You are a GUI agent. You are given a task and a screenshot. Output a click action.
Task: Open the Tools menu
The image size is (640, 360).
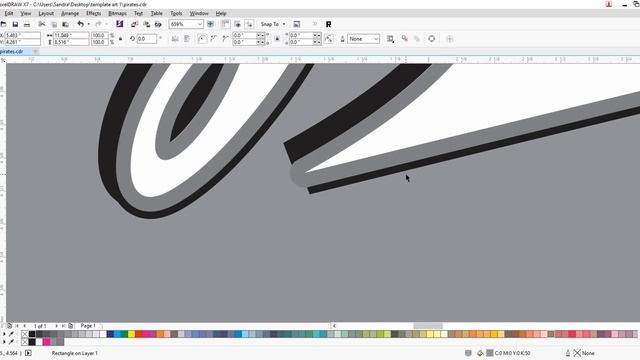[176, 13]
